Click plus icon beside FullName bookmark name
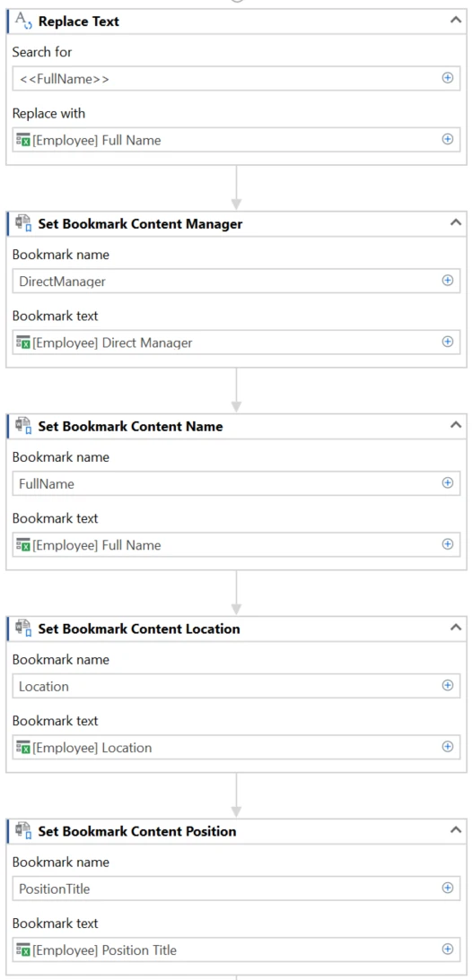Screen dimensions: 472x980 (x=448, y=483)
